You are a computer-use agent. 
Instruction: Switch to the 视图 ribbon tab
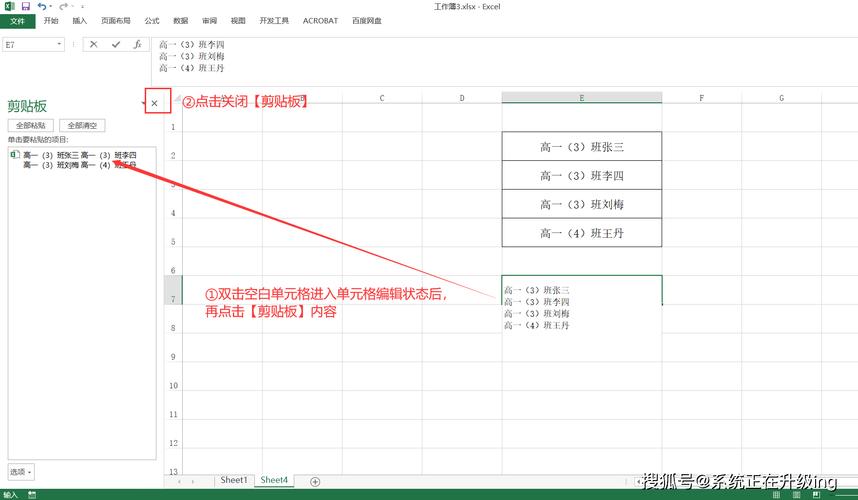(x=238, y=21)
